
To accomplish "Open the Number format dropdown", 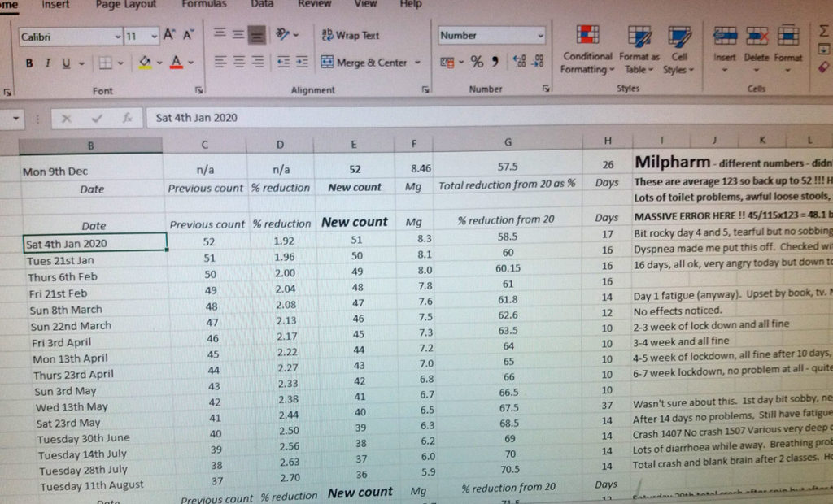I will coord(540,36).
